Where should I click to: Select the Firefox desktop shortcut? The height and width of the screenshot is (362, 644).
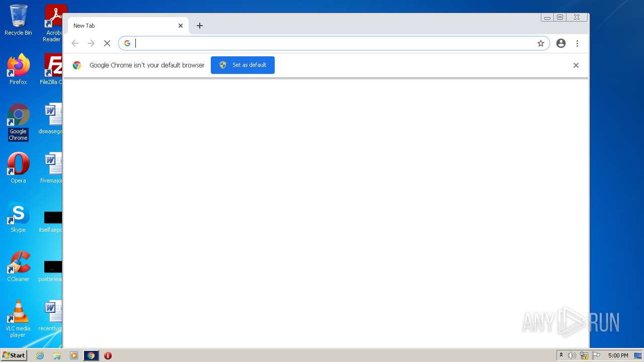pyautogui.click(x=18, y=69)
